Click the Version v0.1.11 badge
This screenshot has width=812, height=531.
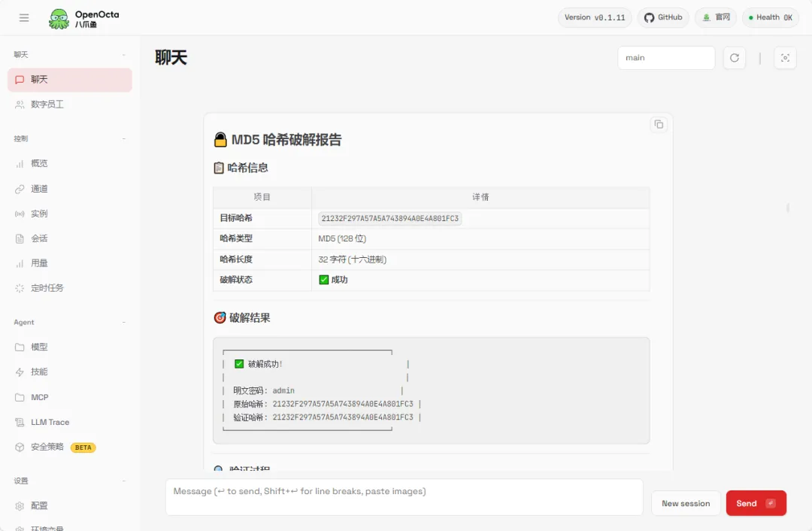595,17
